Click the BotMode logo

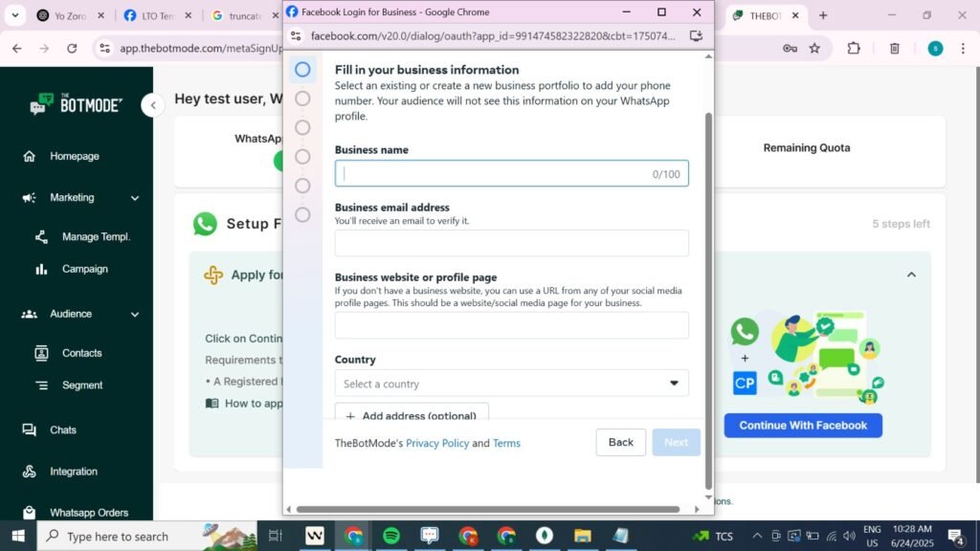[77, 104]
